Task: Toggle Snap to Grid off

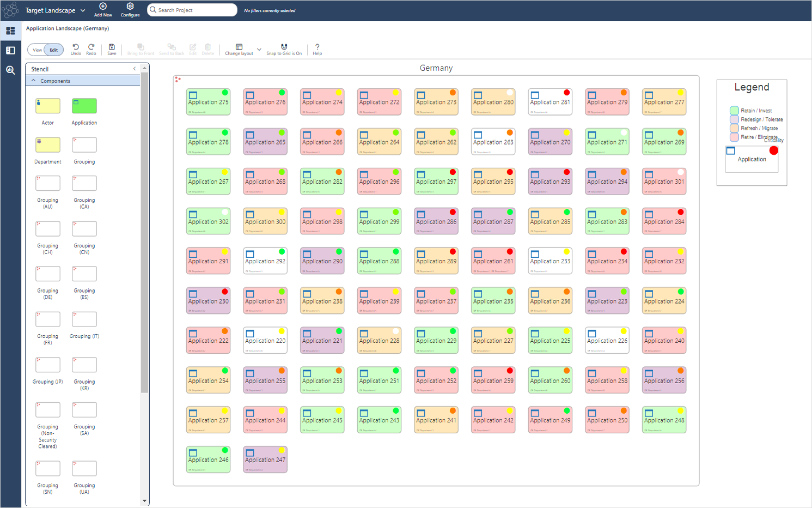Action: coord(284,49)
